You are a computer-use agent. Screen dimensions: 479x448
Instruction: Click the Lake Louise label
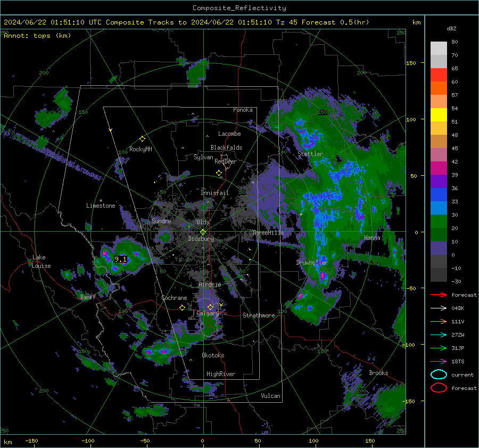tap(41, 262)
